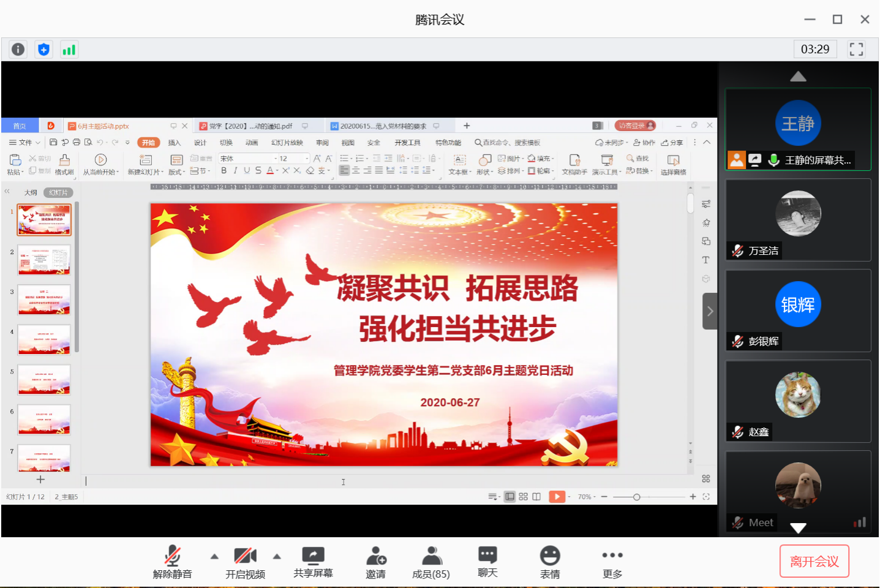Viewport: 880px width, 588px height.
Task: Start slideshow 从当前开始 icon
Action: pyautogui.click(x=101, y=160)
